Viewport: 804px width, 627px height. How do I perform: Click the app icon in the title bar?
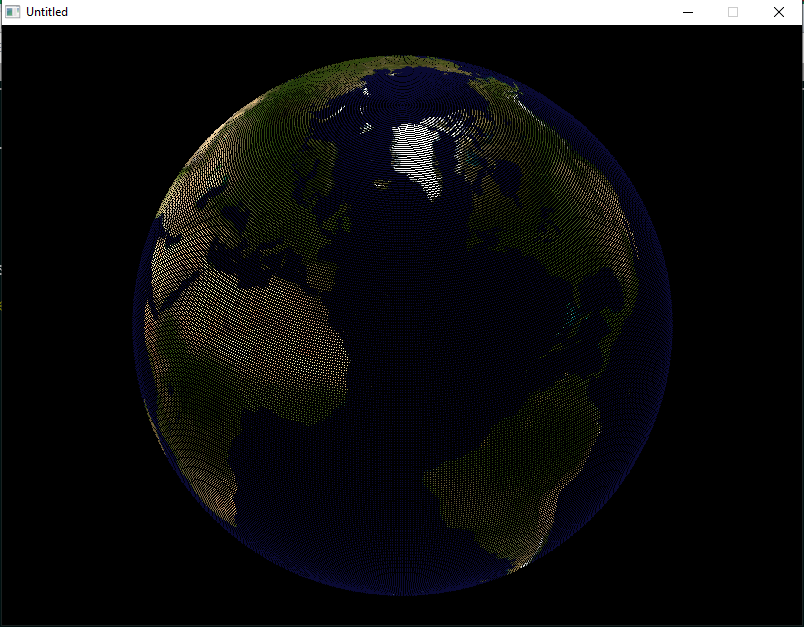click(x=12, y=12)
